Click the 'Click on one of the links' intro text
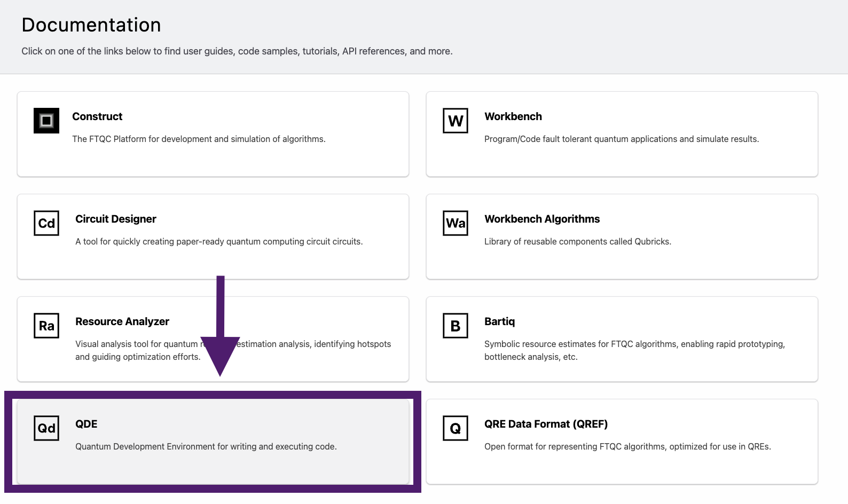848x504 pixels. tap(237, 51)
